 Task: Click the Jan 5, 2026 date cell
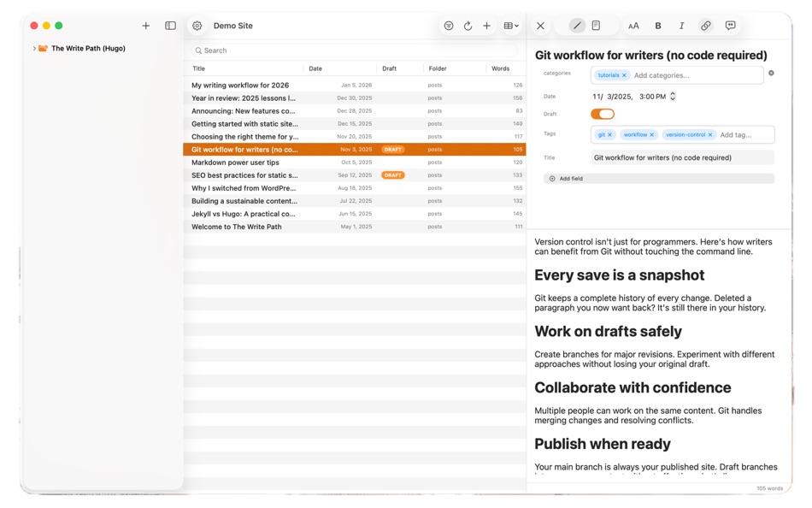tap(356, 85)
